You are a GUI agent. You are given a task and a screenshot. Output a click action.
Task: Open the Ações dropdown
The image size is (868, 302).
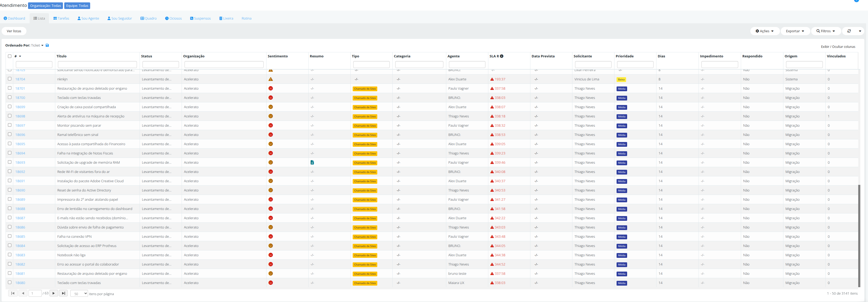(x=765, y=31)
